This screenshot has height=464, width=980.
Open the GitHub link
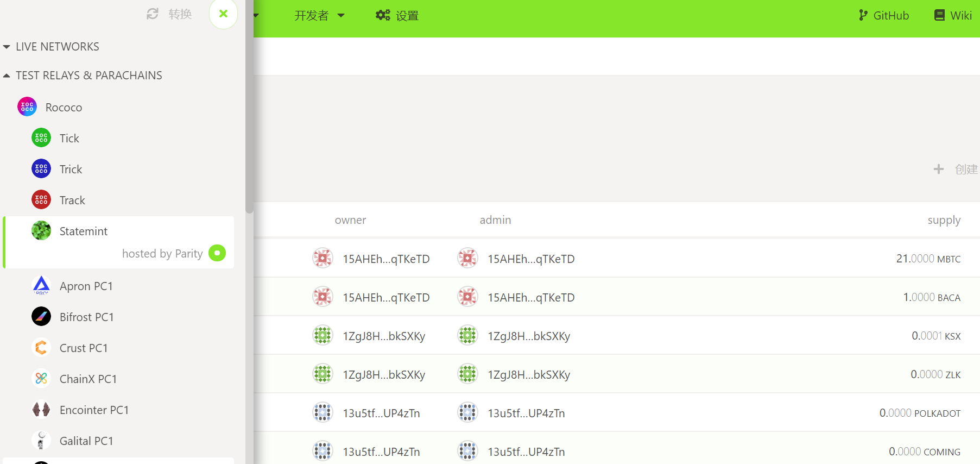pyautogui.click(x=884, y=16)
